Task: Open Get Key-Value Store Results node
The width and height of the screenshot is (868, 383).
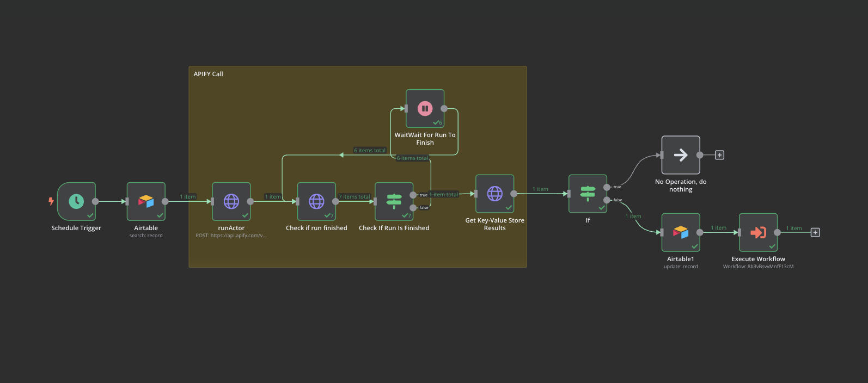Action: [x=495, y=194]
